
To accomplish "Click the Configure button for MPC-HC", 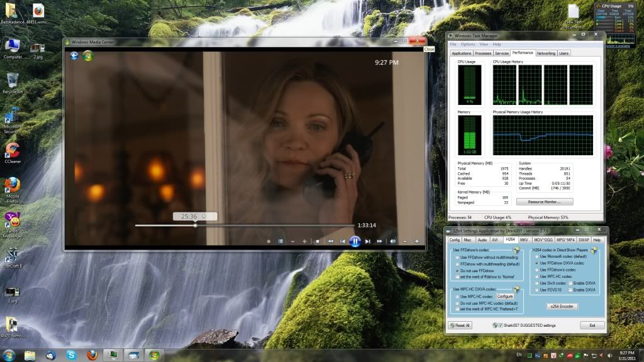I will pos(505,297).
